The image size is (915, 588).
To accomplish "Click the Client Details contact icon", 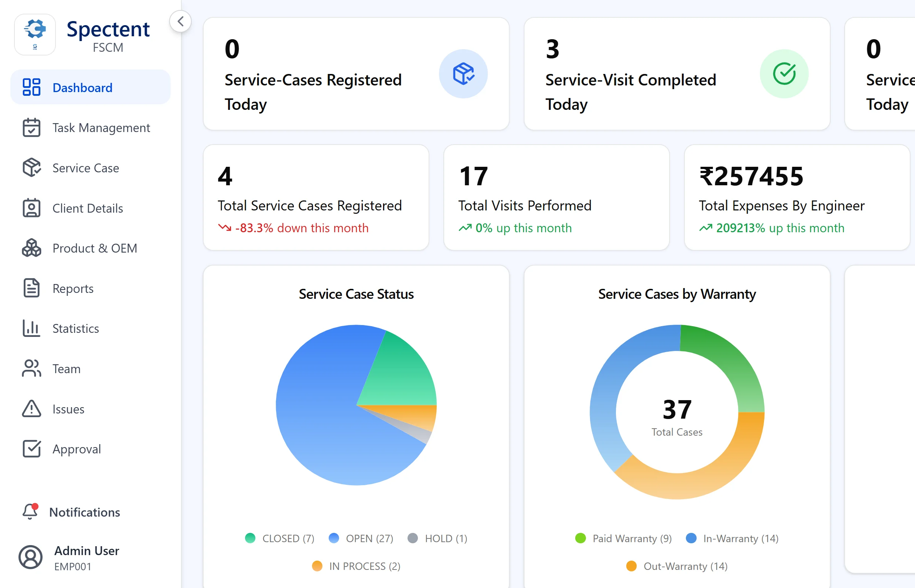I will tap(31, 208).
